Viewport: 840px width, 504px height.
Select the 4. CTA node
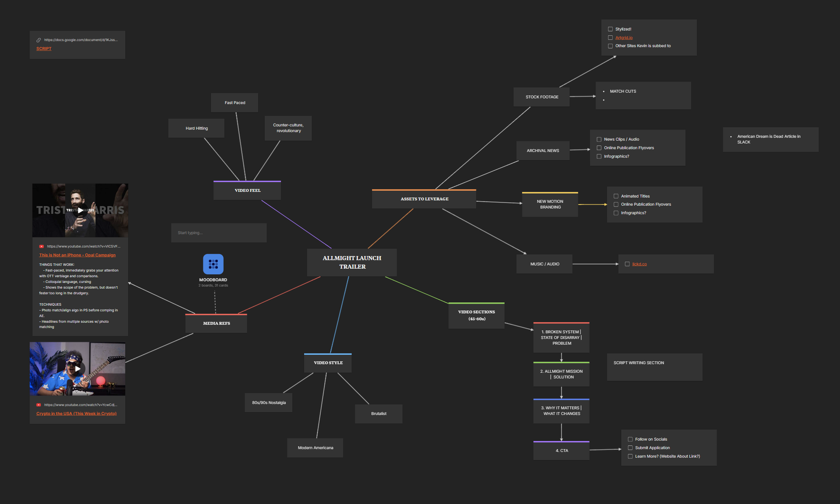(x=561, y=450)
